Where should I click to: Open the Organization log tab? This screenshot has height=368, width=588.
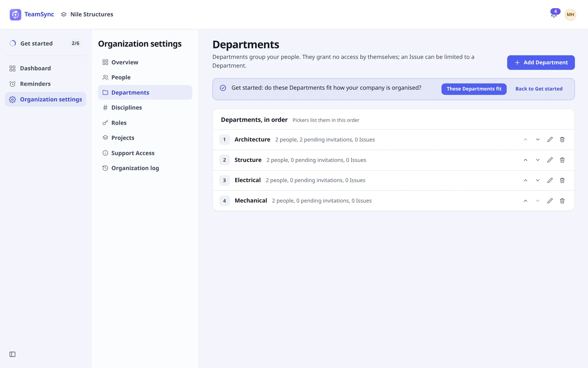(145, 168)
